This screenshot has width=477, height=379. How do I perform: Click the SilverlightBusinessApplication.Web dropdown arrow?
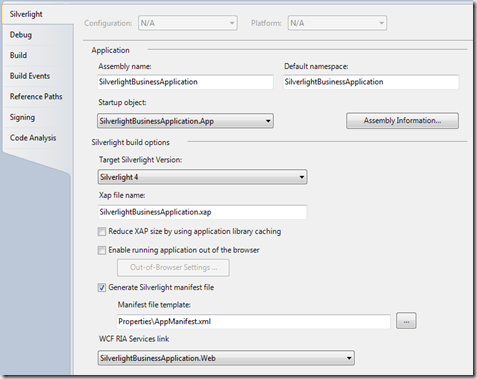point(349,358)
